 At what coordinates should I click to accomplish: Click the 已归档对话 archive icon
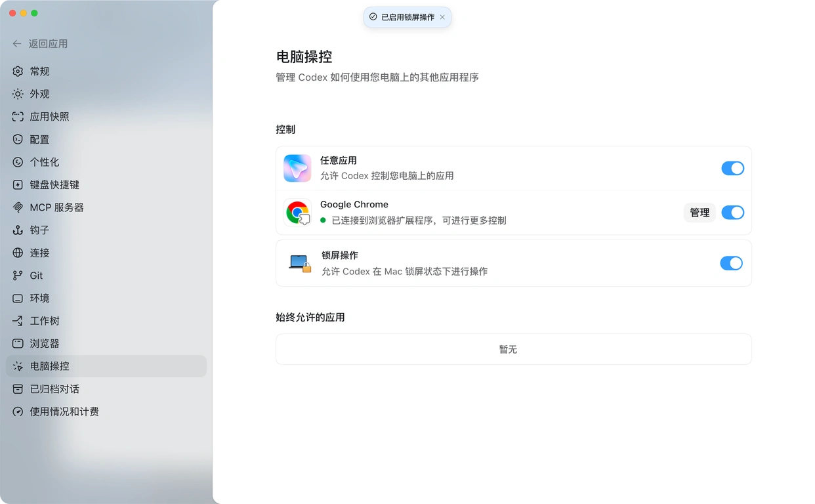[x=18, y=389]
